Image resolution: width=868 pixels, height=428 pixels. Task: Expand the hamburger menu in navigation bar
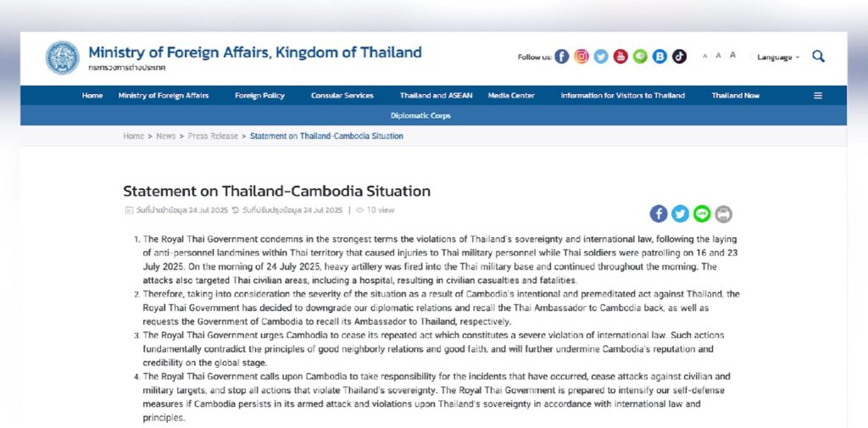(818, 96)
